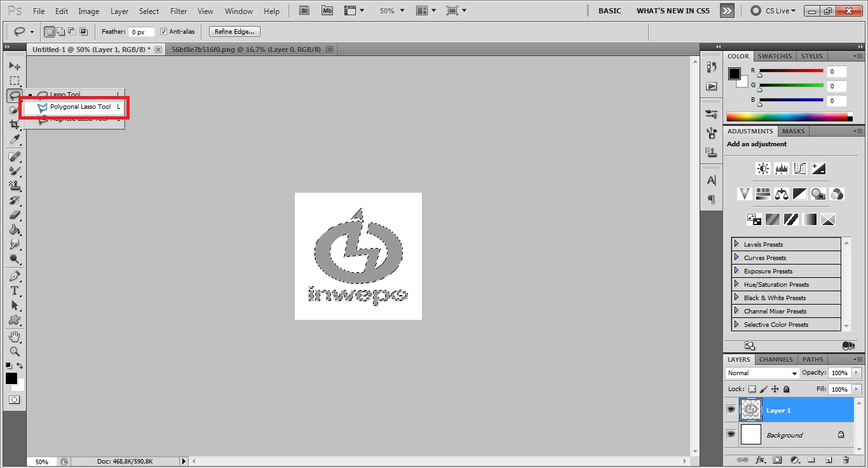
Task: Expand the Levels Presets list
Action: (736, 244)
